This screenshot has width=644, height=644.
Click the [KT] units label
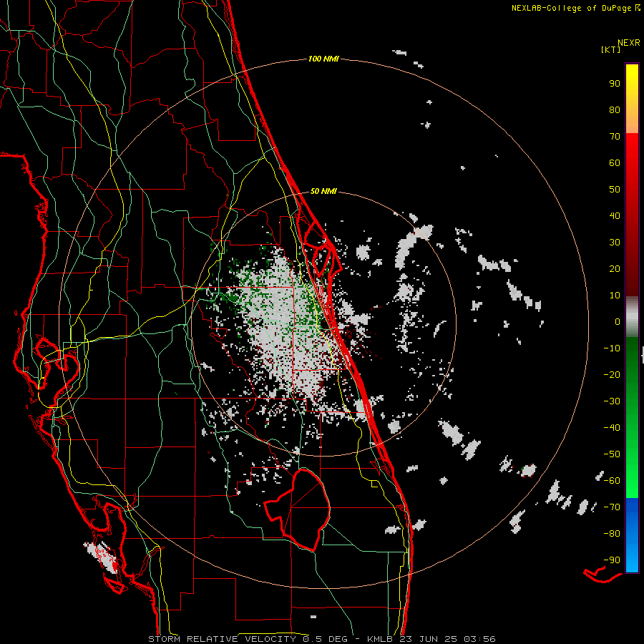point(611,49)
